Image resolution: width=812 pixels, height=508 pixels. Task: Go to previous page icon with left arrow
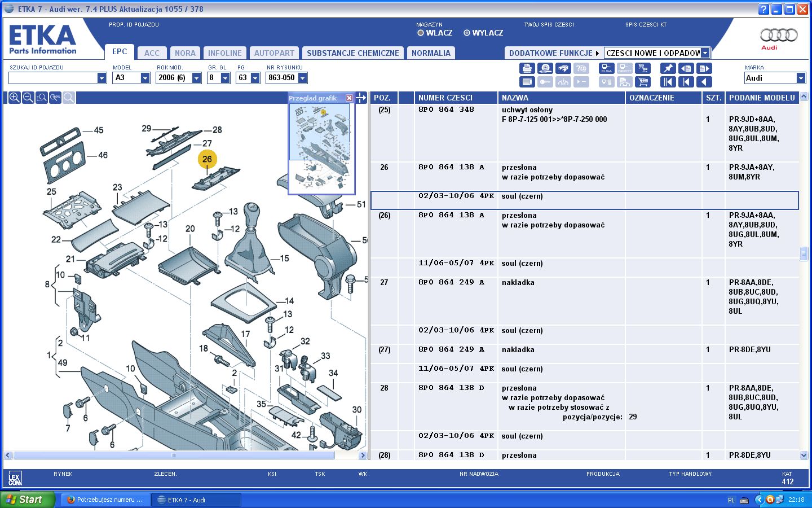[686, 68]
